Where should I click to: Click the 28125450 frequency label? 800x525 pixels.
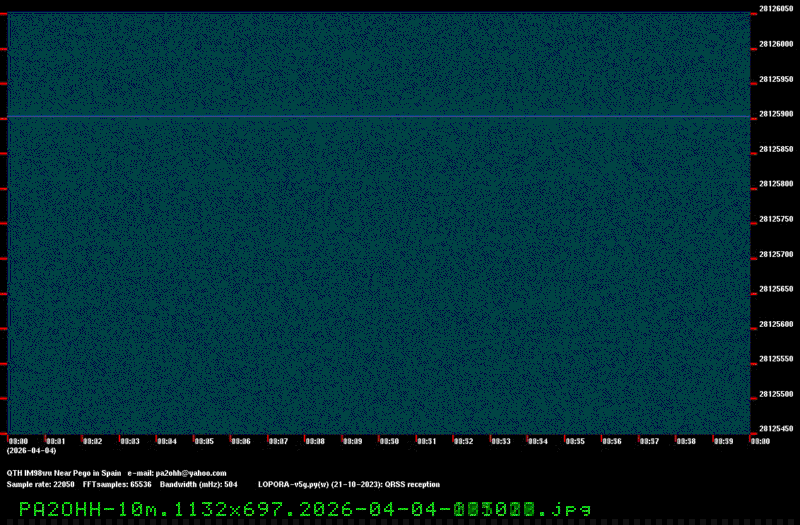(x=776, y=428)
